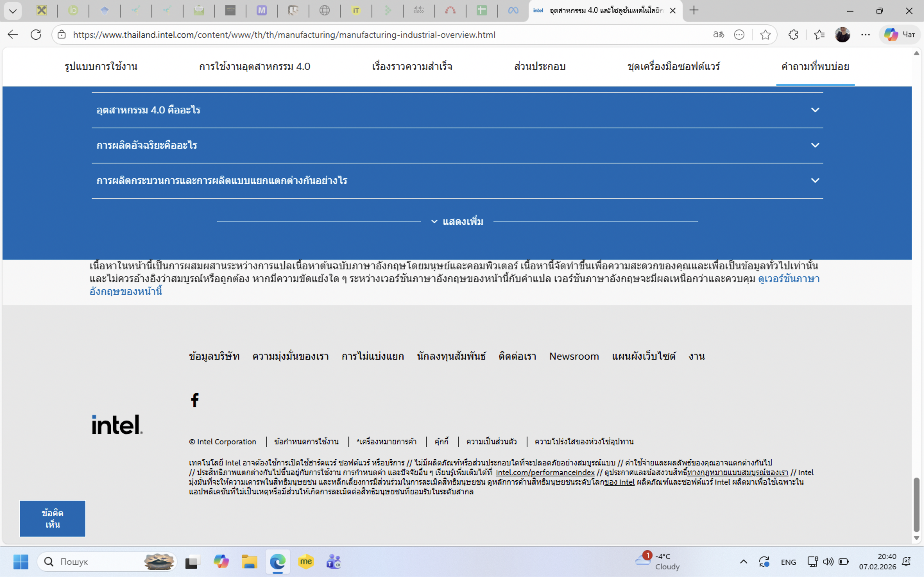This screenshot has width=924, height=577.
Task: Click the translate page icon
Action: coord(718,35)
